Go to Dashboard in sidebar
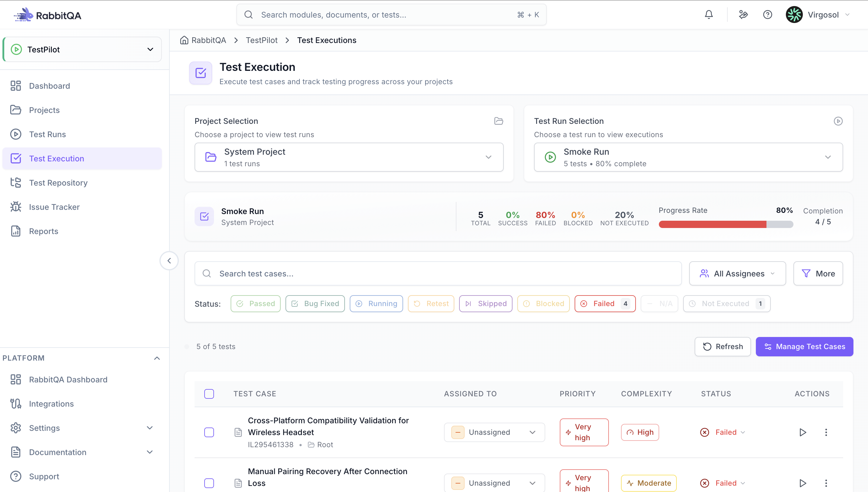Viewport: 868px width, 492px height. [x=82, y=86]
